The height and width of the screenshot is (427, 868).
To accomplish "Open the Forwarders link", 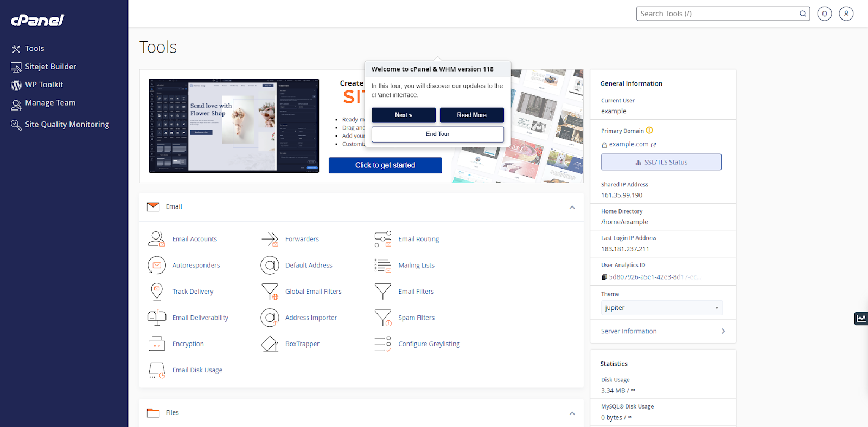I will pos(302,239).
